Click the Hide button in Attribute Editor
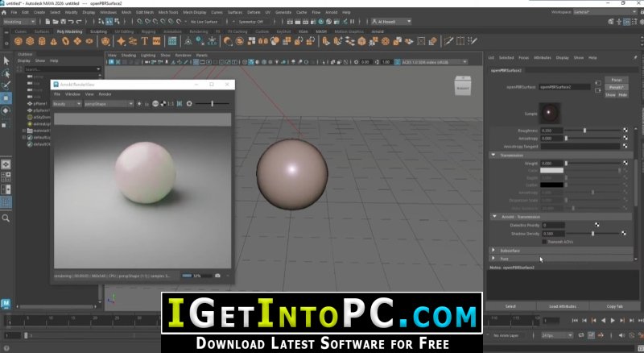644x353 pixels. pos(622,94)
